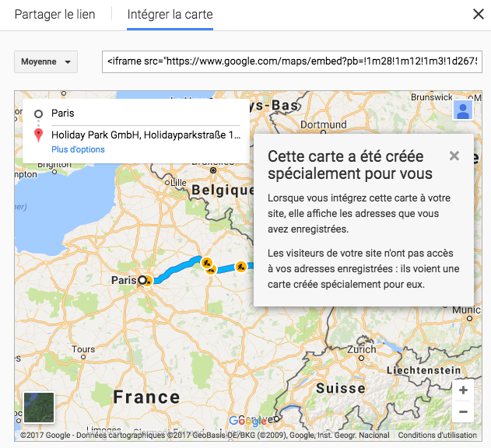This screenshot has height=448, width=491.
Task: Click the Zurich city label
Action: [361, 349]
